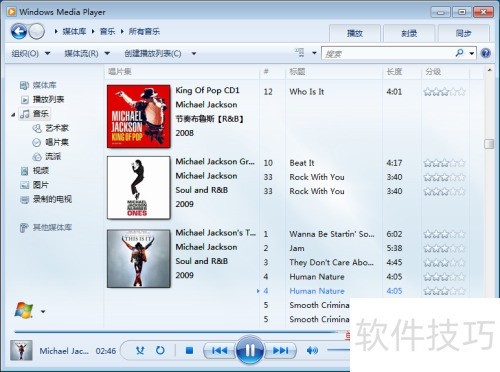The image size is (500, 372).
Task: Open the 媒体流(R) menu
Action: click(87, 53)
